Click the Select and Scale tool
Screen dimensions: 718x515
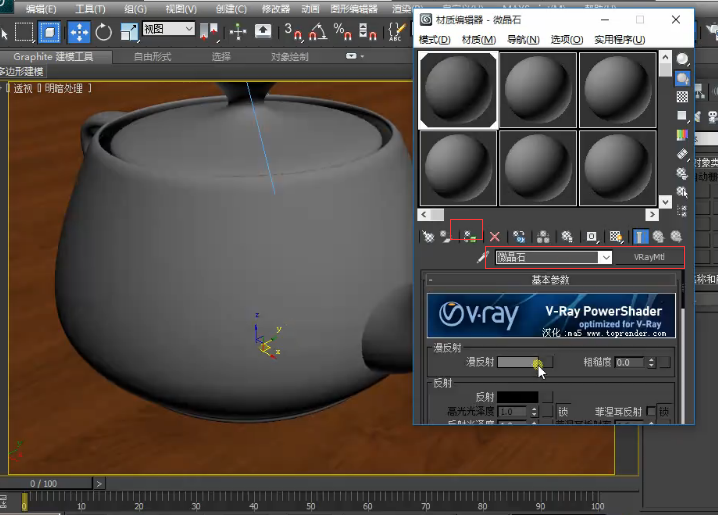click(129, 32)
